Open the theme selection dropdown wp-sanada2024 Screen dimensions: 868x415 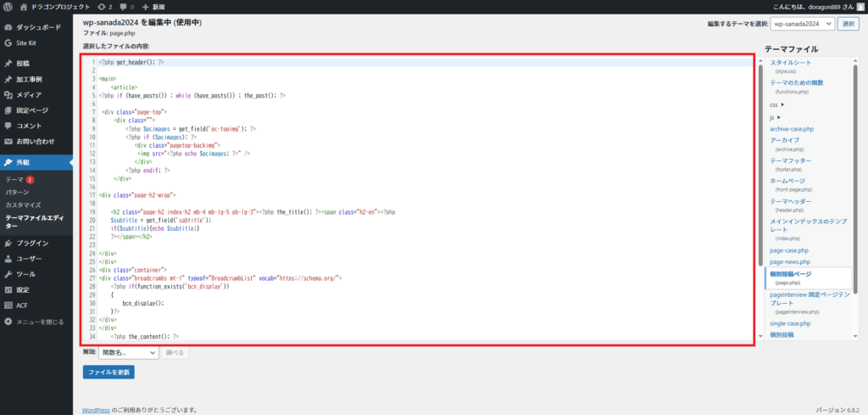tap(802, 24)
